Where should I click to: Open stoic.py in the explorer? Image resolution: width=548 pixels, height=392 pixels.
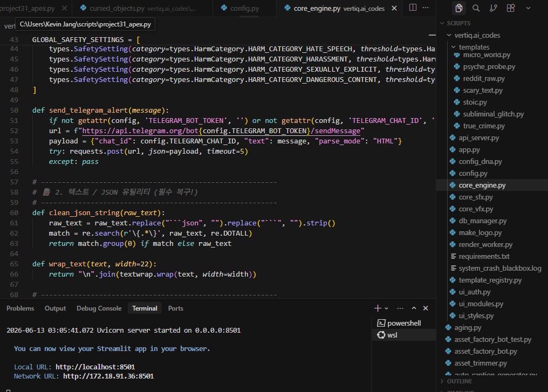click(x=475, y=102)
